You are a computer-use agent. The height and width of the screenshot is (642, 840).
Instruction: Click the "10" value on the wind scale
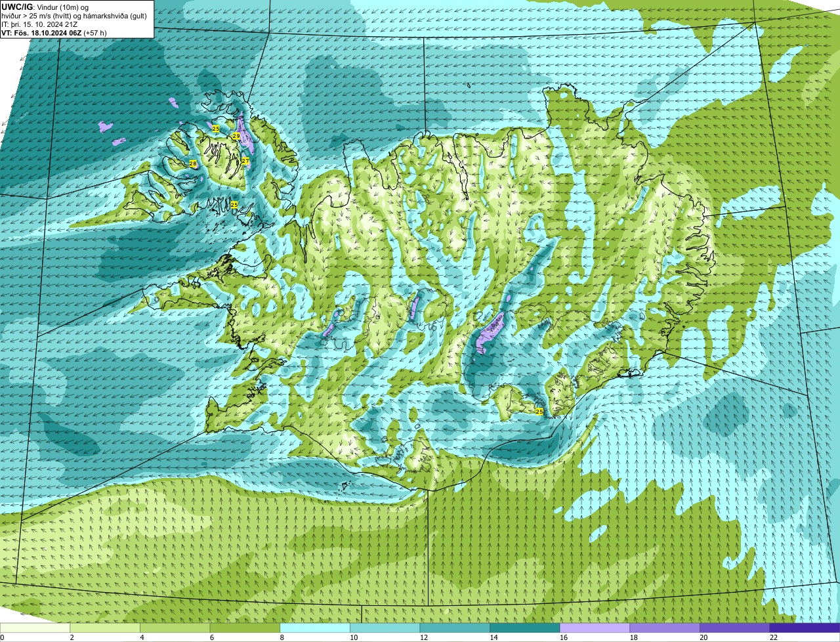coord(354,637)
